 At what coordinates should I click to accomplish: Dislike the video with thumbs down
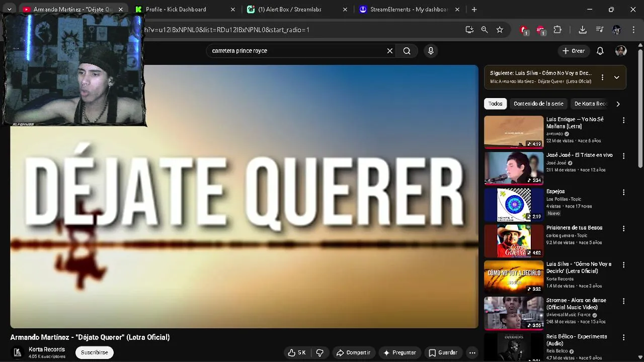[319, 352]
